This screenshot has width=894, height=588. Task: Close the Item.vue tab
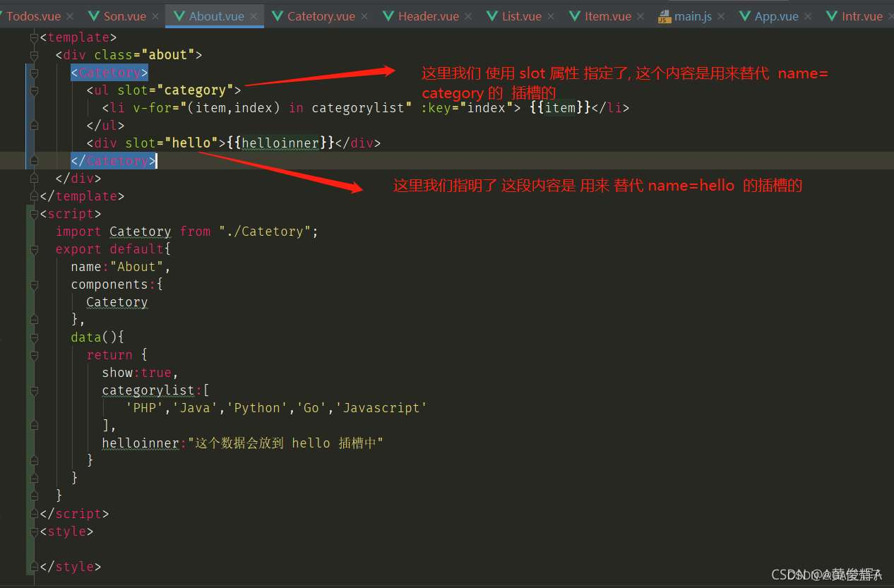pos(640,16)
